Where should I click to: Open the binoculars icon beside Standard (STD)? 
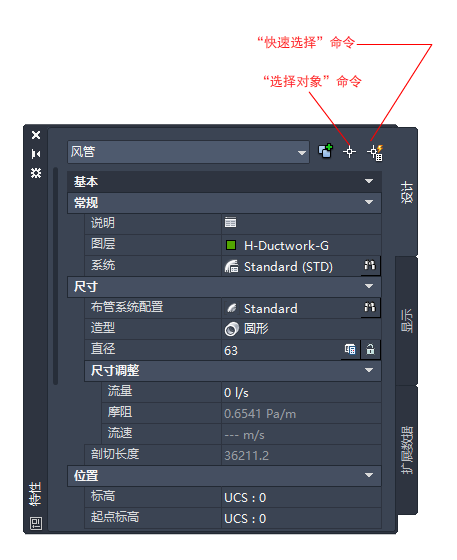(370, 265)
